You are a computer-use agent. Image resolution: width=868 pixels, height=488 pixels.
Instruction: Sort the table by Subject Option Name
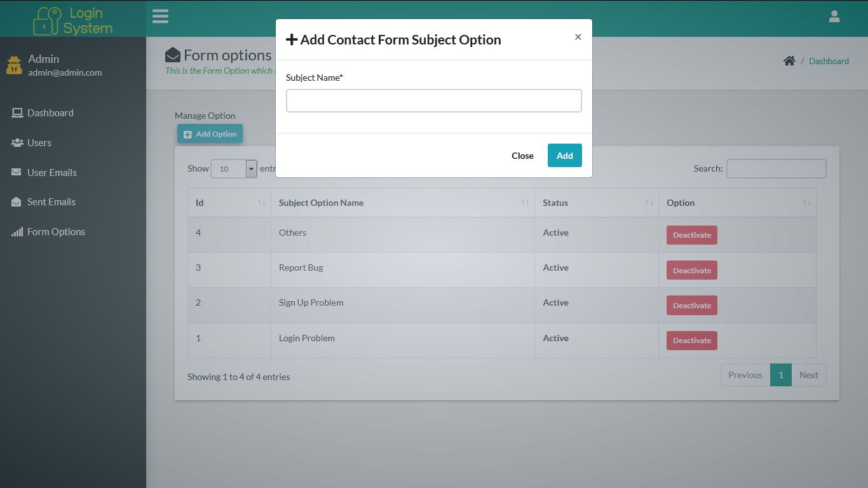point(403,202)
